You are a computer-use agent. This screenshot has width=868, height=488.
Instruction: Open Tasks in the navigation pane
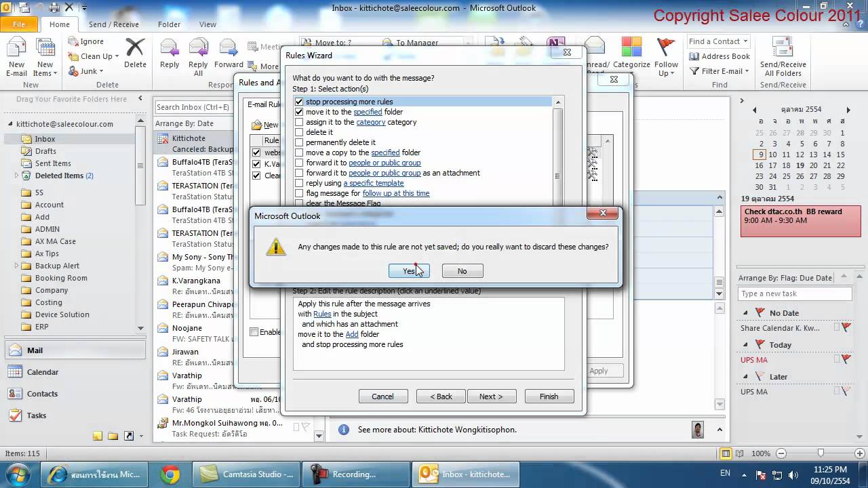click(75, 415)
